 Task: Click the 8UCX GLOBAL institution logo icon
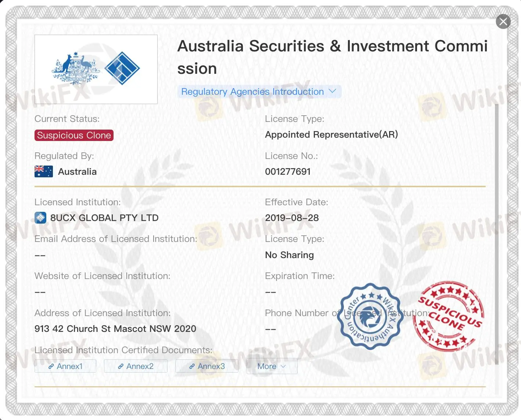point(40,218)
